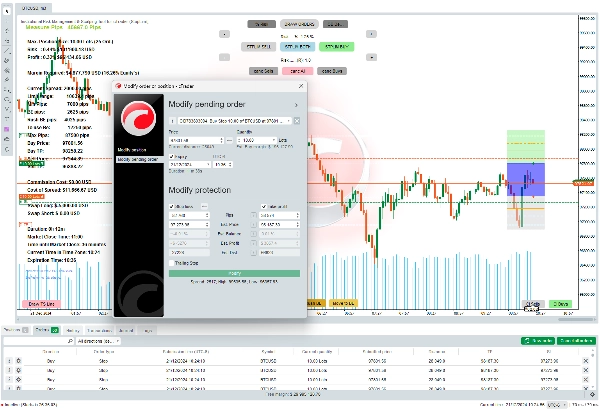Enable the Trailing Stop checkbox
The image size is (600, 409).
pos(171,263)
